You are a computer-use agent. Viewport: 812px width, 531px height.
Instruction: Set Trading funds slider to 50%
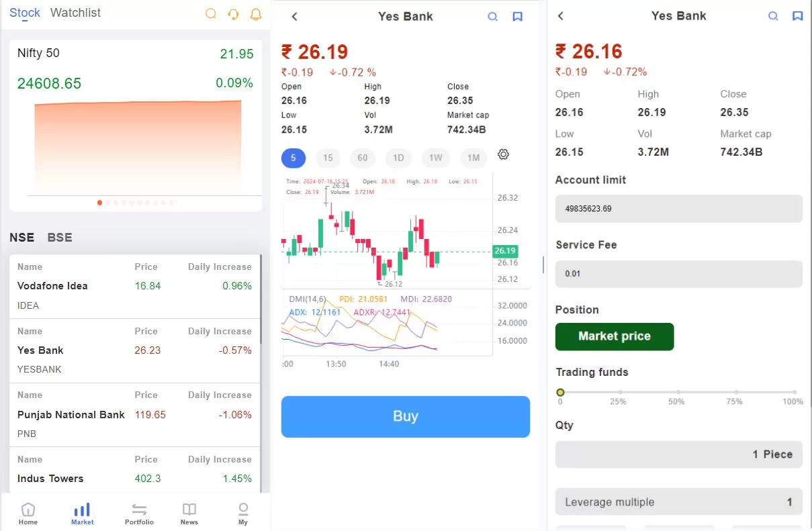678,392
